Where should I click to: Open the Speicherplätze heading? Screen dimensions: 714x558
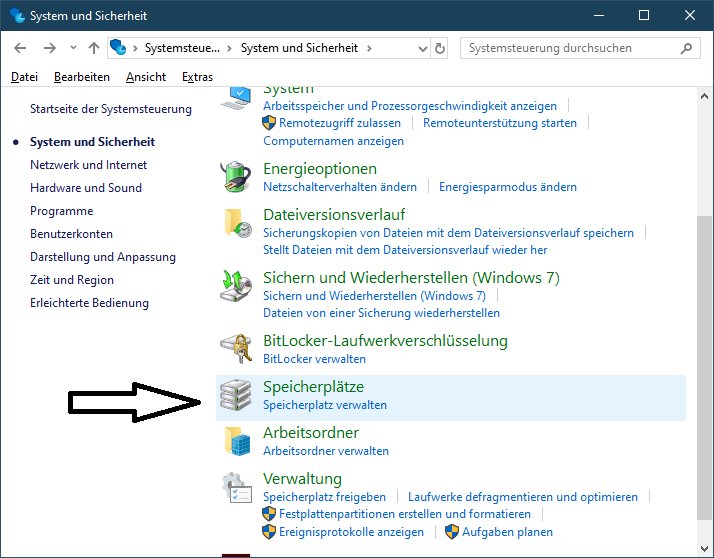(313, 387)
